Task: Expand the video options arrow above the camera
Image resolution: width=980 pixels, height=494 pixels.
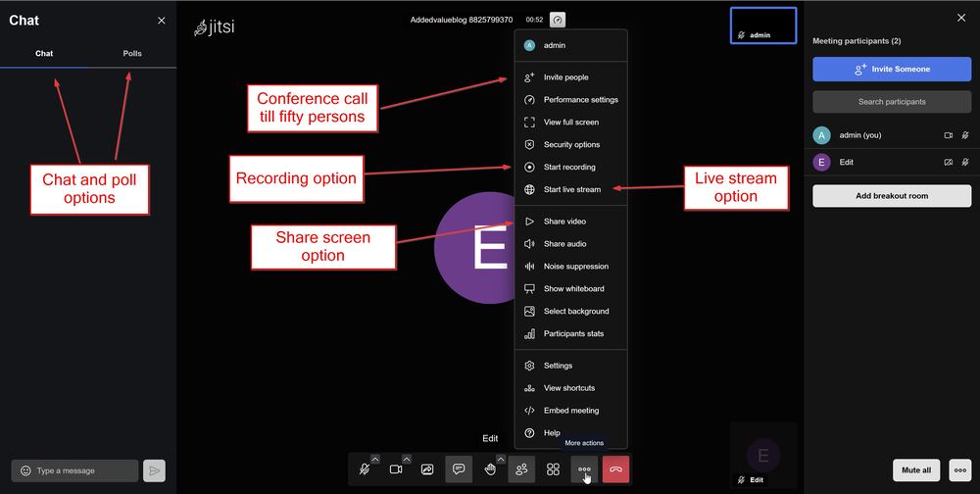Action: tap(408, 459)
